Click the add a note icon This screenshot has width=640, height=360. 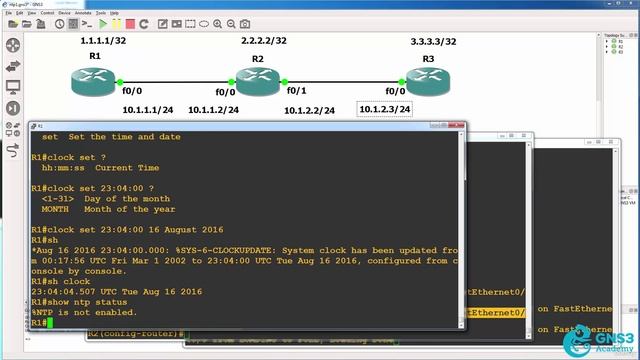point(162,24)
